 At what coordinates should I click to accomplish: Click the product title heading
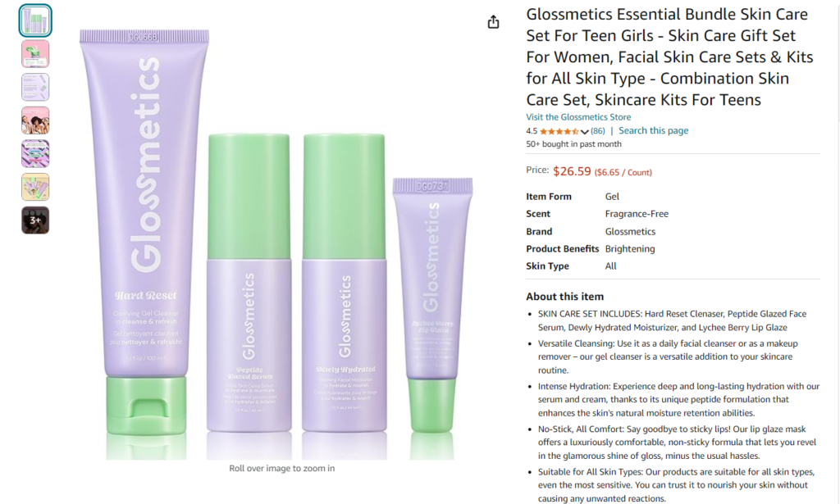coord(669,57)
